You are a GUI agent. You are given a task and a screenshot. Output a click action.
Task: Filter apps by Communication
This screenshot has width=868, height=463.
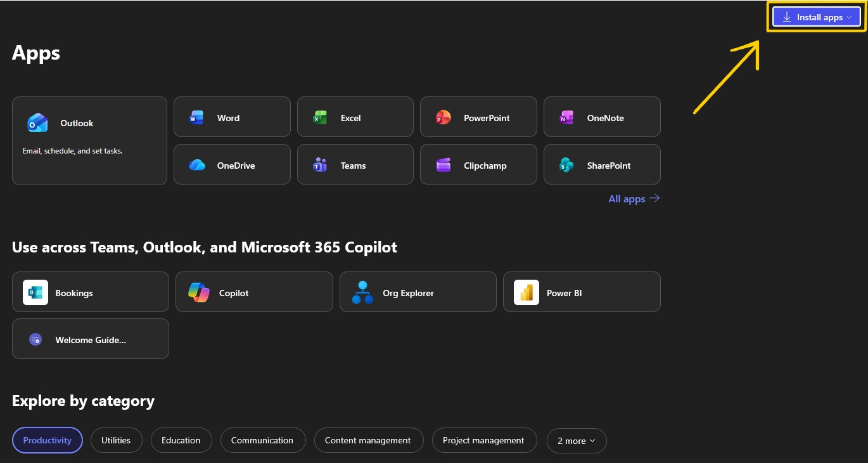(x=263, y=440)
